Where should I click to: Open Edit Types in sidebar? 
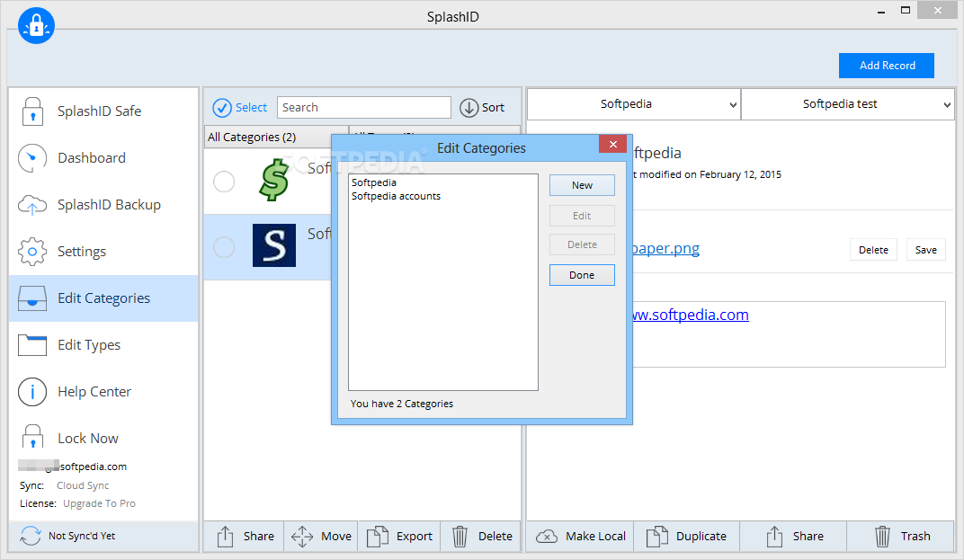[103, 345]
